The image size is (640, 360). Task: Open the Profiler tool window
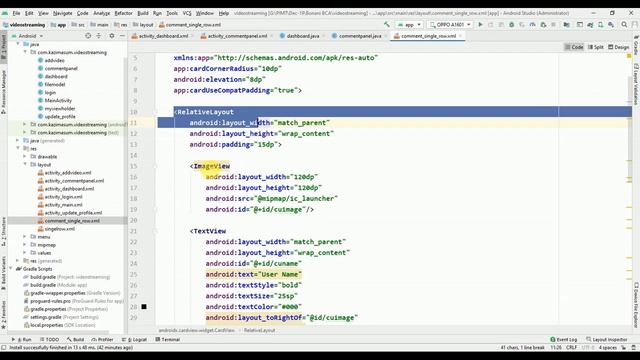102,340
